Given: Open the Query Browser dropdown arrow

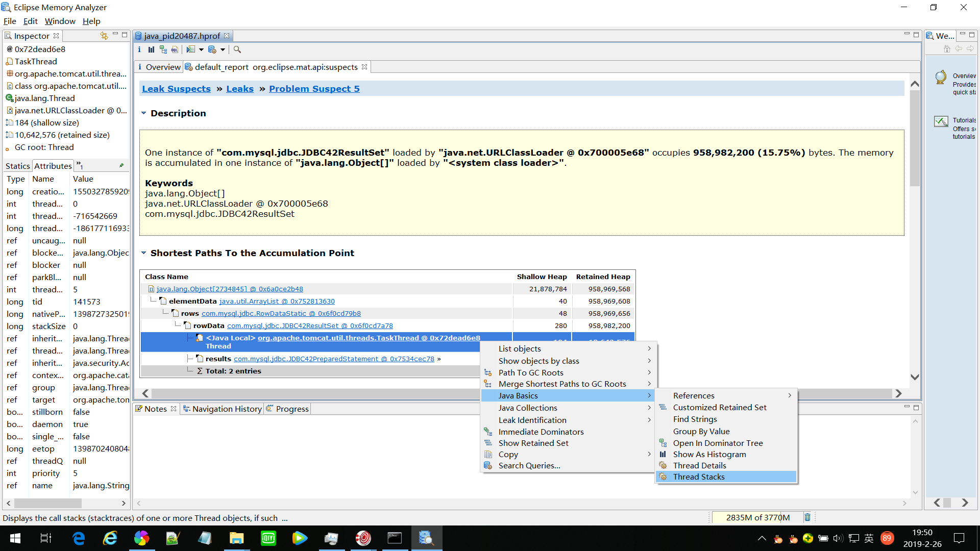Looking at the screenshot, I should click(x=223, y=49).
